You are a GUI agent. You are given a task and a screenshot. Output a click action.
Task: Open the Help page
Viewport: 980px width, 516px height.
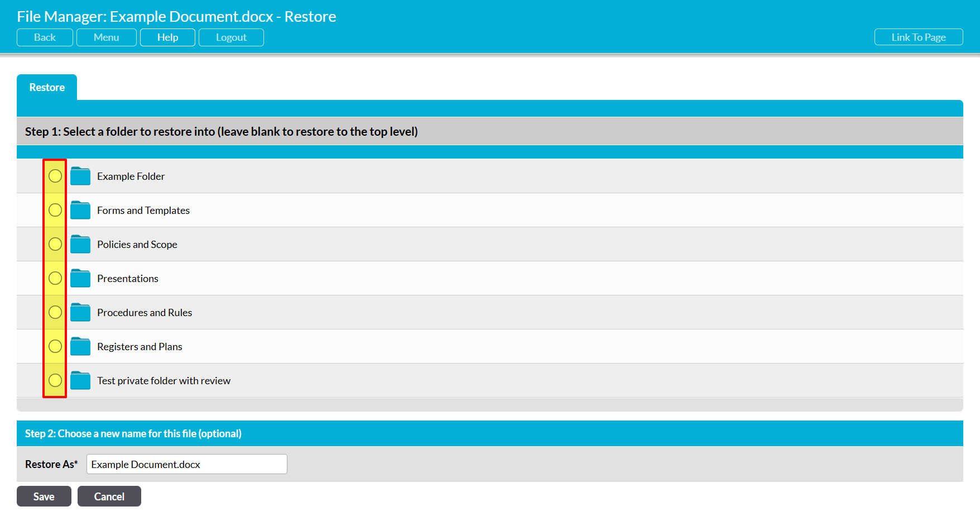pyautogui.click(x=167, y=37)
